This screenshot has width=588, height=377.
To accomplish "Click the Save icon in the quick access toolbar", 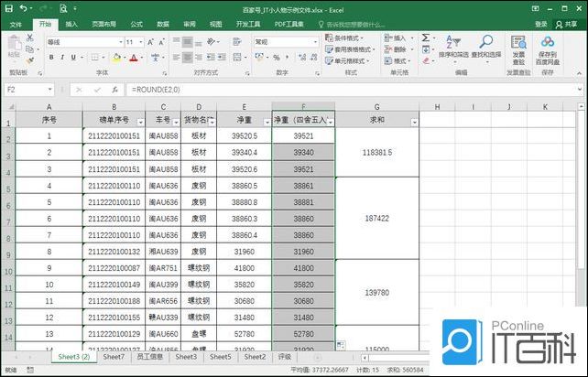I will (8, 8).
